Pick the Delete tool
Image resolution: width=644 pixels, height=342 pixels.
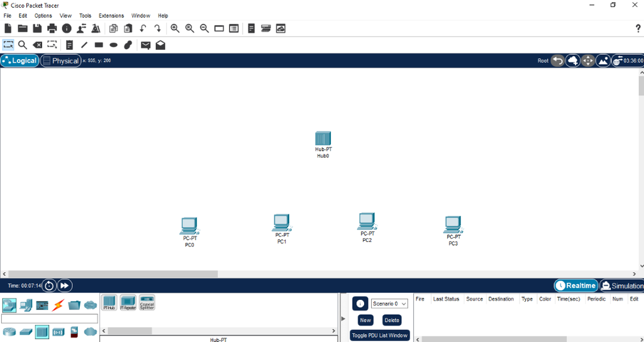click(37, 45)
